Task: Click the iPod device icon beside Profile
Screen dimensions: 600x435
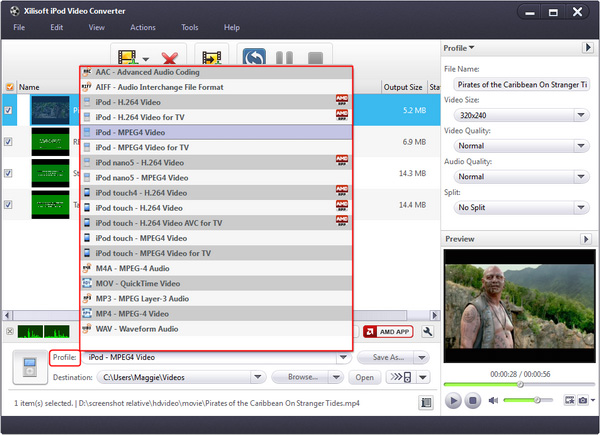Action: (29, 367)
